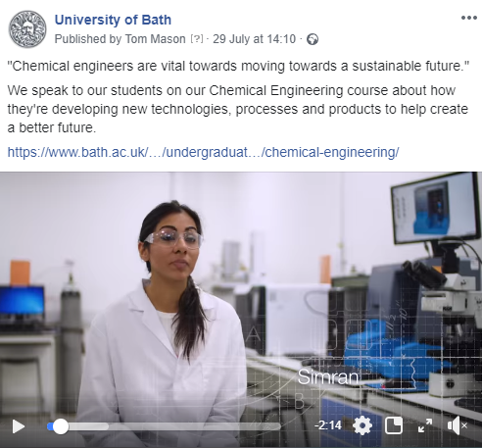Toggle the picture-in-picture video icon

pos(394,425)
